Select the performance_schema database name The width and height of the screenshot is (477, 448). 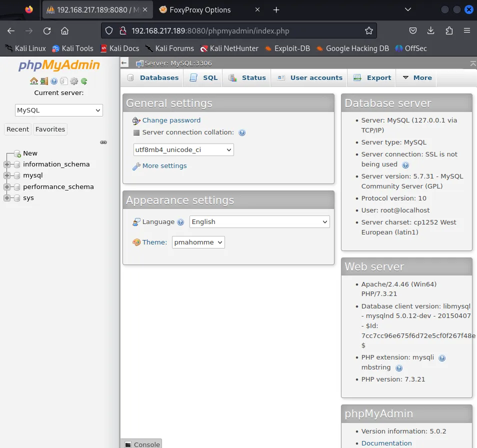(58, 187)
